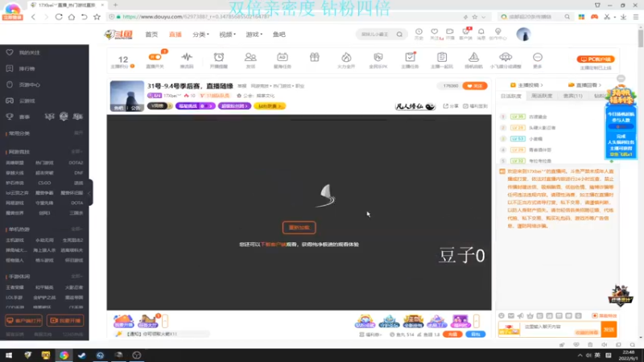Click the search magnifier icon in Douyu header
The image size is (644, 362).
click(399, 35)
